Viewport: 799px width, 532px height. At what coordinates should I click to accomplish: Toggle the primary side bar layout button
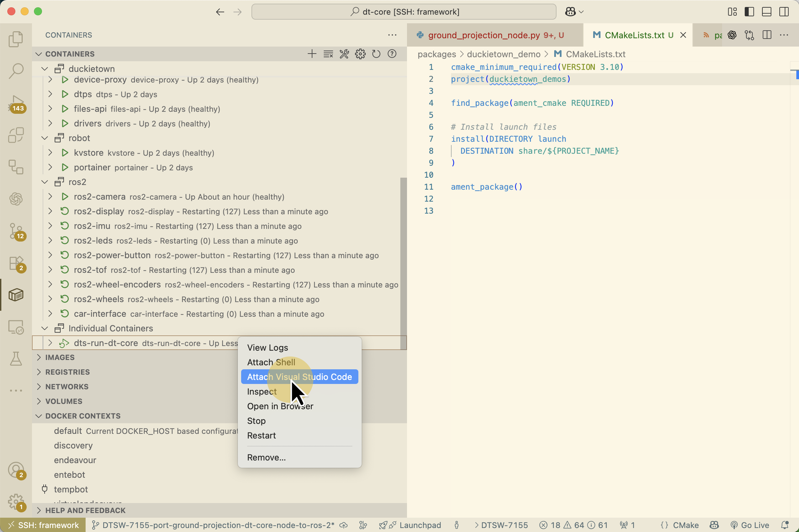(749, 12)
